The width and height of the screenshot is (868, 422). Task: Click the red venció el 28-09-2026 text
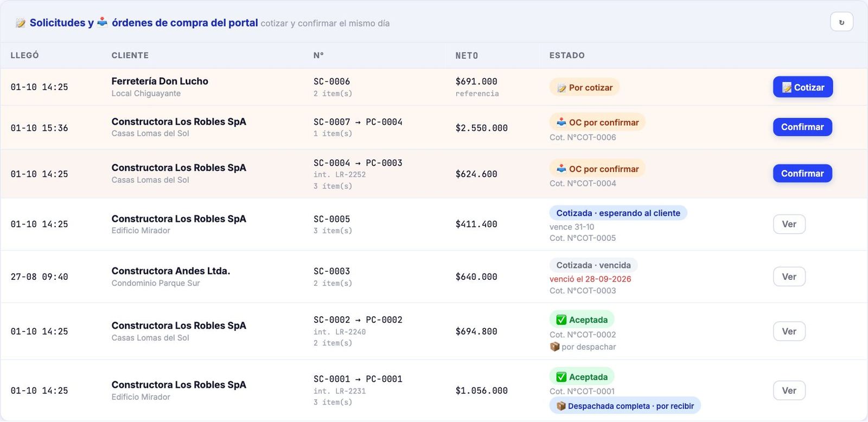(x=590, y=279)
